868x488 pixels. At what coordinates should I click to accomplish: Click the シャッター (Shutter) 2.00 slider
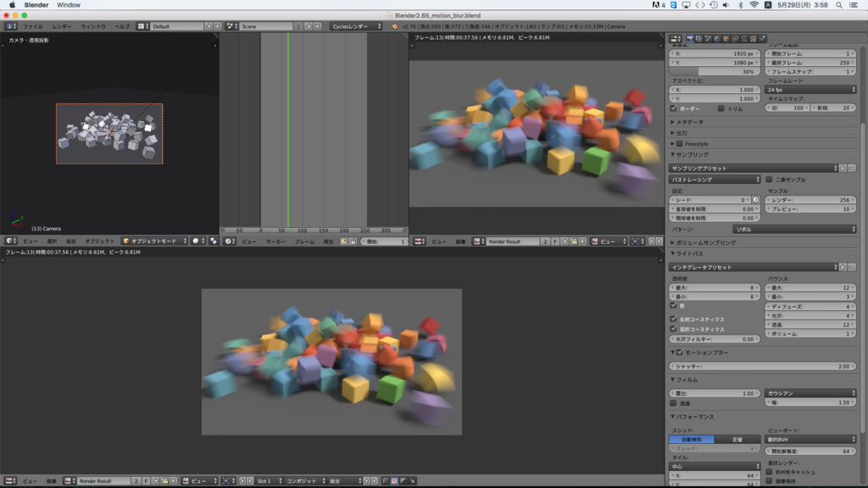tap(764, 366)
